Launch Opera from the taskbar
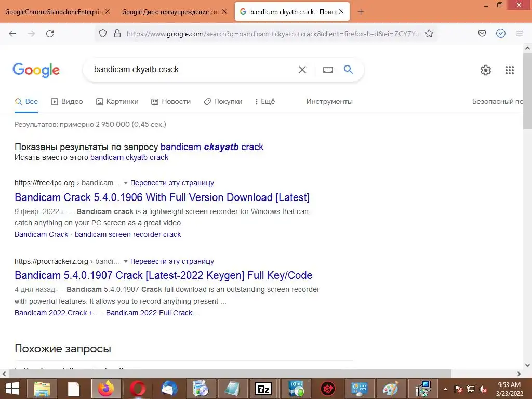 (x=138, y=389)
